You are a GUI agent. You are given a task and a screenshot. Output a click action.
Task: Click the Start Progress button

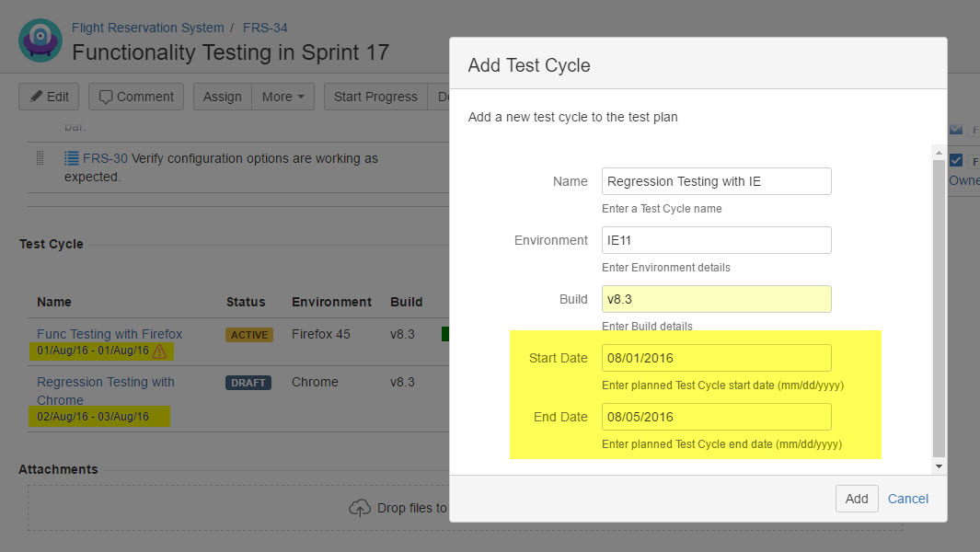(375, 97)
